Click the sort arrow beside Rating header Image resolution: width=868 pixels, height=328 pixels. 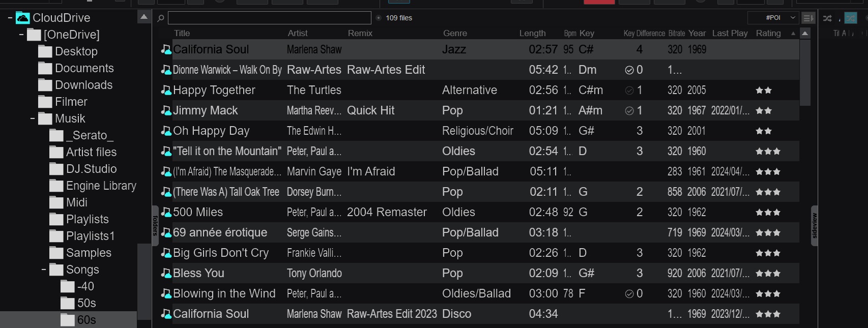[793, 34]
